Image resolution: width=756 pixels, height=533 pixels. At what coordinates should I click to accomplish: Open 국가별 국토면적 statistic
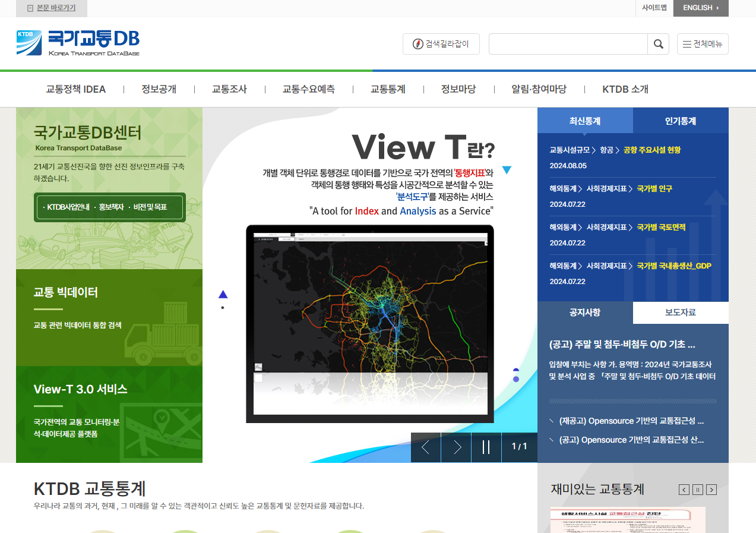pos(661,227)
